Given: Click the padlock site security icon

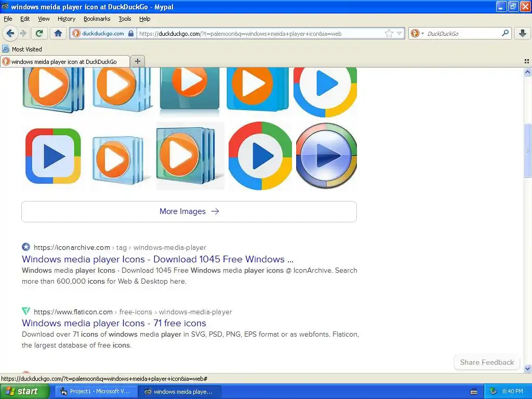Looking at the screenshot, I should [x=131, y=33].
